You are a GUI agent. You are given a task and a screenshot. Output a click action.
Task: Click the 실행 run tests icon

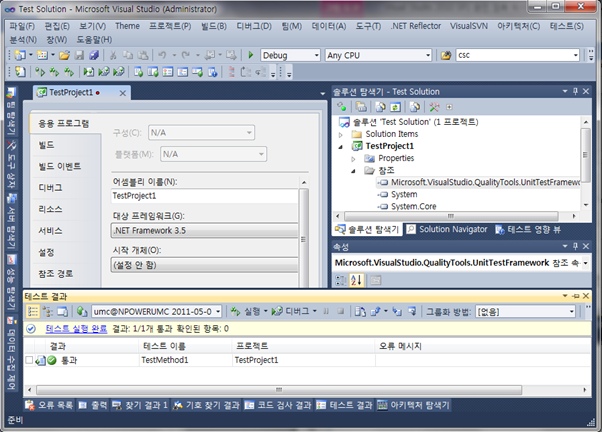tap(235, 311)
